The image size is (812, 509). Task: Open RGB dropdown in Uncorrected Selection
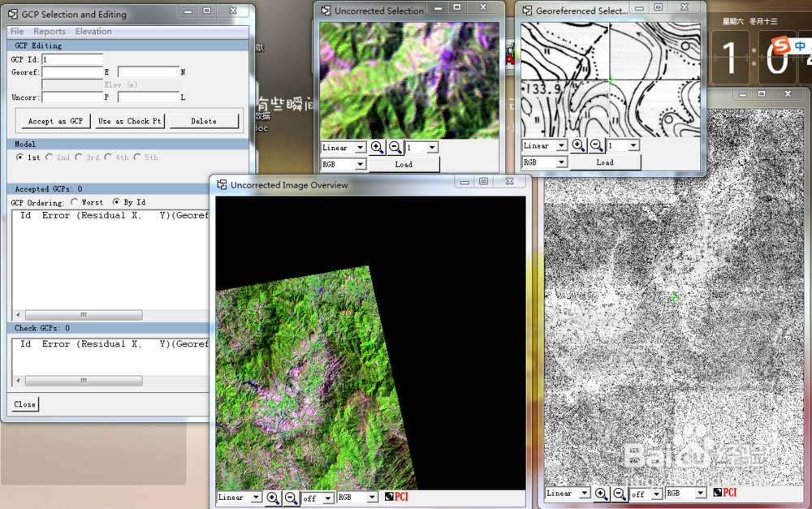[x=360, y=164]
